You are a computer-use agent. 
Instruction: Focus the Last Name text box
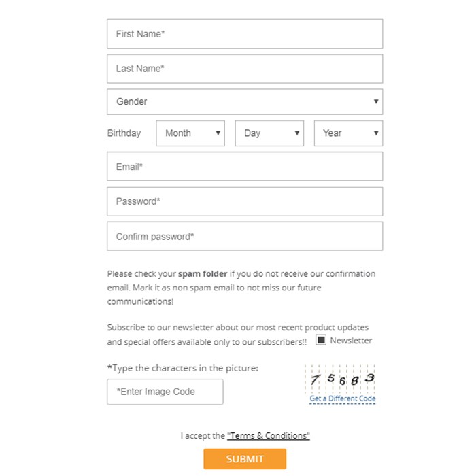(x=245, y=69)
